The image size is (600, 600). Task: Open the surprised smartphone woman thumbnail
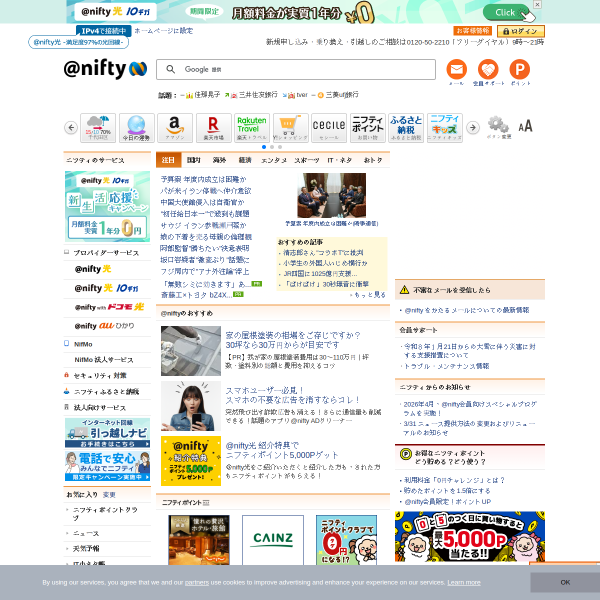tap(191, 406)
